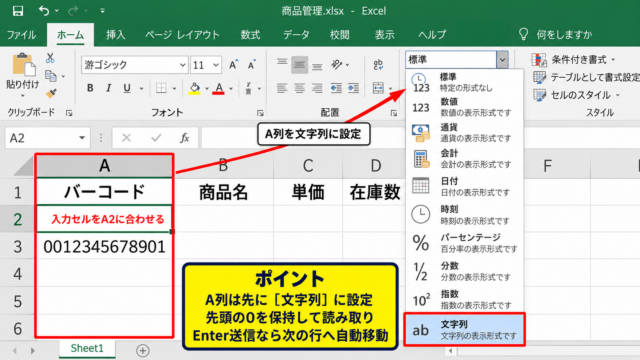Click the Decrease Font Size icon

[252, 64]
